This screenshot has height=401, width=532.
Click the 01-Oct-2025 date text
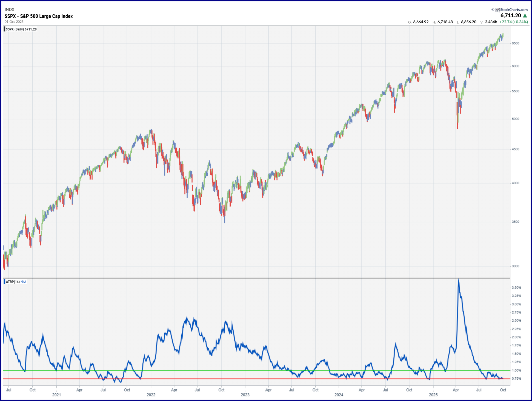coord(14,22)
